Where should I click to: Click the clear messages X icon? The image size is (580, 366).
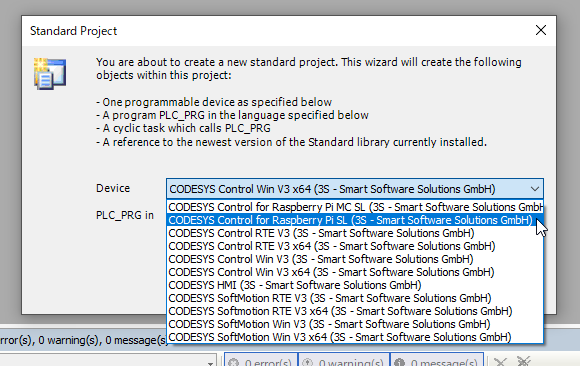(x=500, y=361)
